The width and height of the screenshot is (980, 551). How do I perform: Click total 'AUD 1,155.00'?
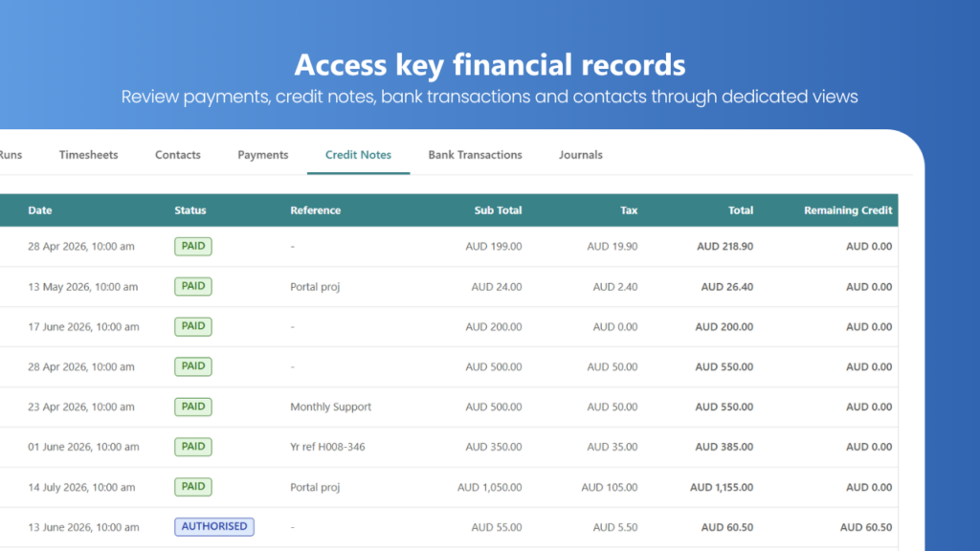722,487
